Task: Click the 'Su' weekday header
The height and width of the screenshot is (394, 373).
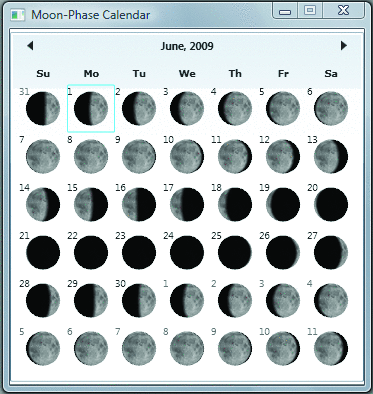Action: (x=43, y=74)
